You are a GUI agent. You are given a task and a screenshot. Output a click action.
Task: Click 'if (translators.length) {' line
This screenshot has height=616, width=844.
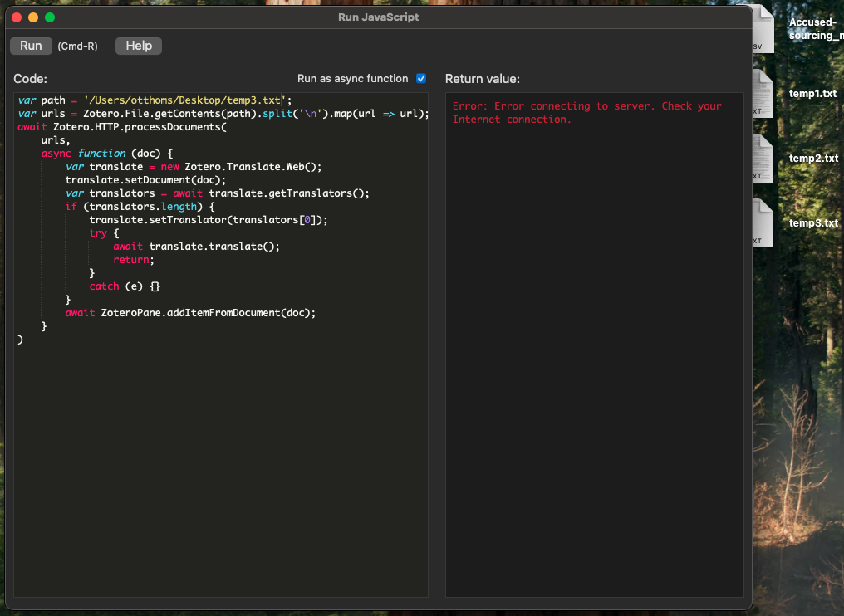coord(140,207)
